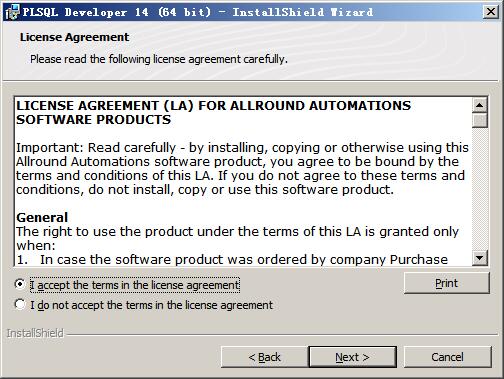Click the Please read the following instruction text
The image size is (504, 379).
(x=159, y=59)
